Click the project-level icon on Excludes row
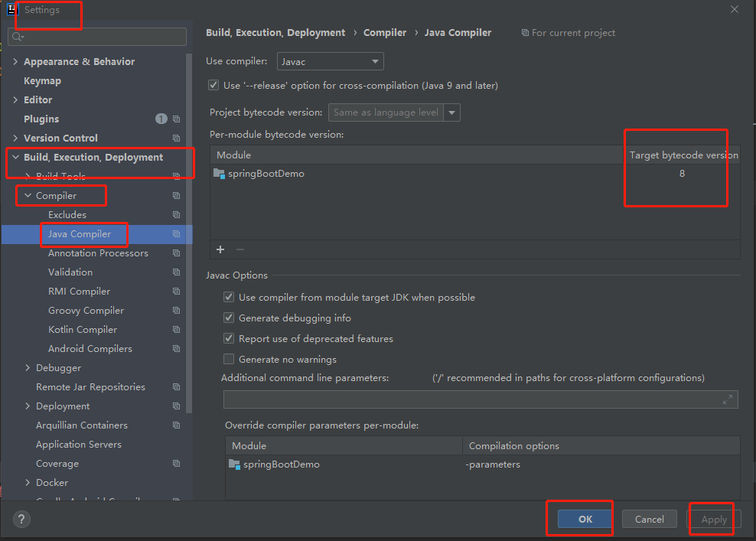Screen dimensions: 756x541 [177, 215]
